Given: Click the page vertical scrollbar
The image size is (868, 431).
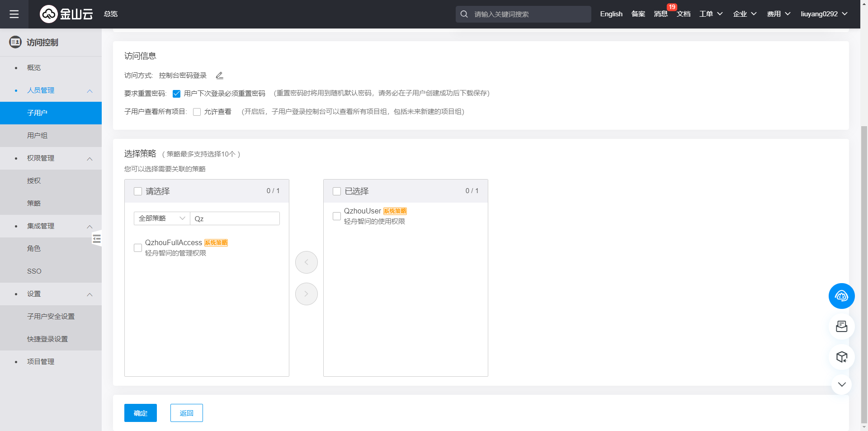Looking at the screenshot, I should pyautogui.click(x=864, y=271).
